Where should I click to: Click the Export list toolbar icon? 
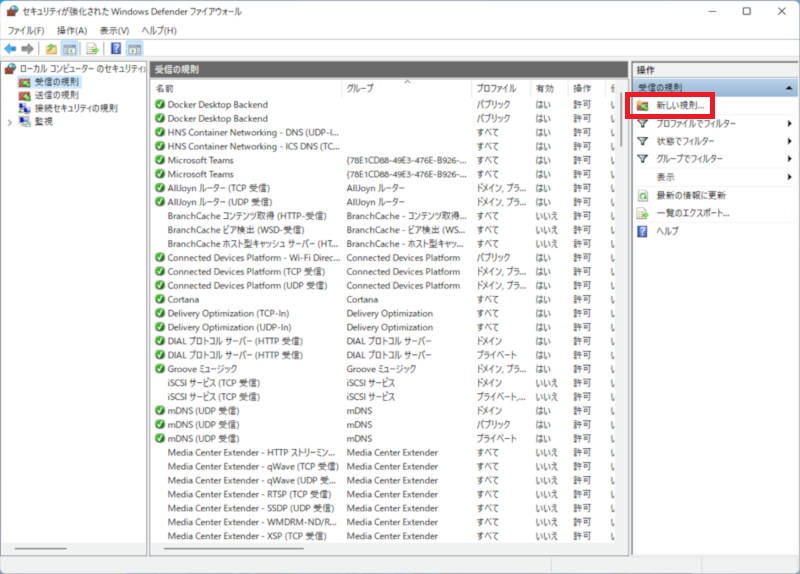click(92, 49)
